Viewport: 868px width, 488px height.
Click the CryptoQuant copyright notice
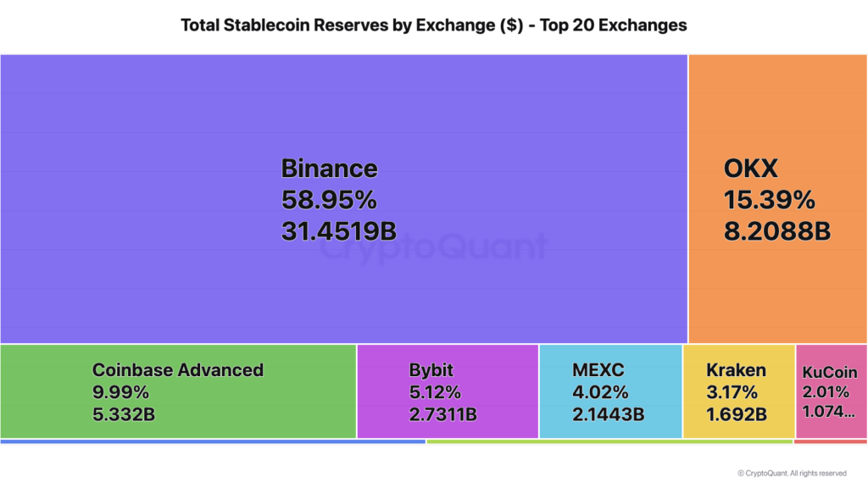(x=792, y=474)
